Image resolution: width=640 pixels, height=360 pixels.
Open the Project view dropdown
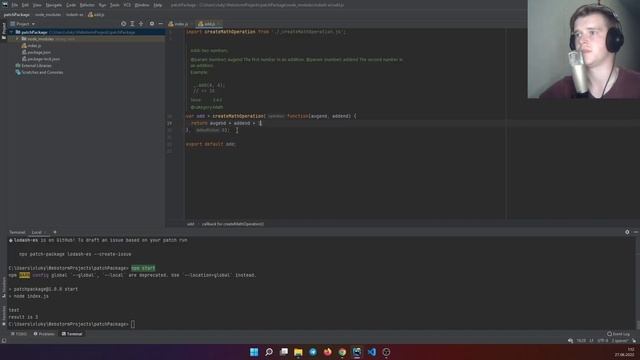[23, 24]
